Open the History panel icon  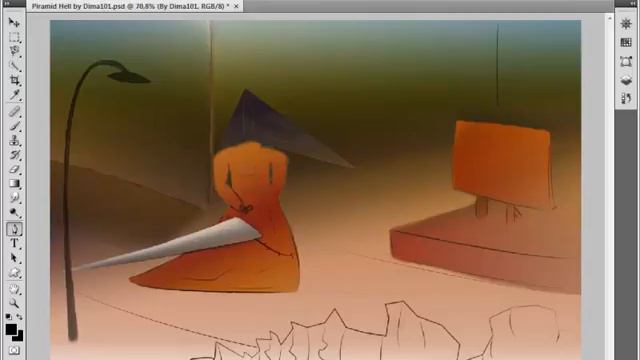626,98
